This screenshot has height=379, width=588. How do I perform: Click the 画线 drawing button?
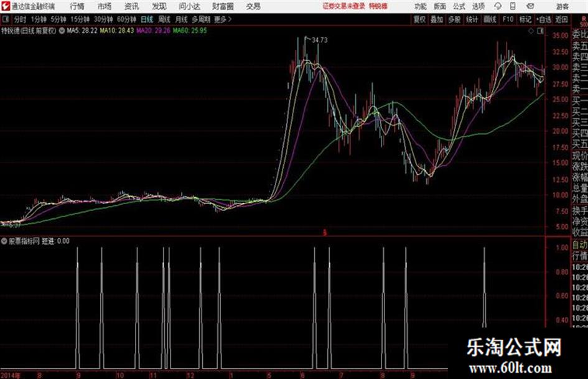tap(490, 19)
